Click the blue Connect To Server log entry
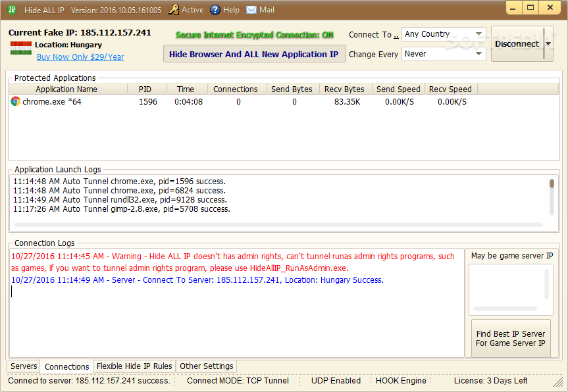Image resolution: width=568 pixels, height=392 pixels. pyautogui.click(x=197, y=280)
